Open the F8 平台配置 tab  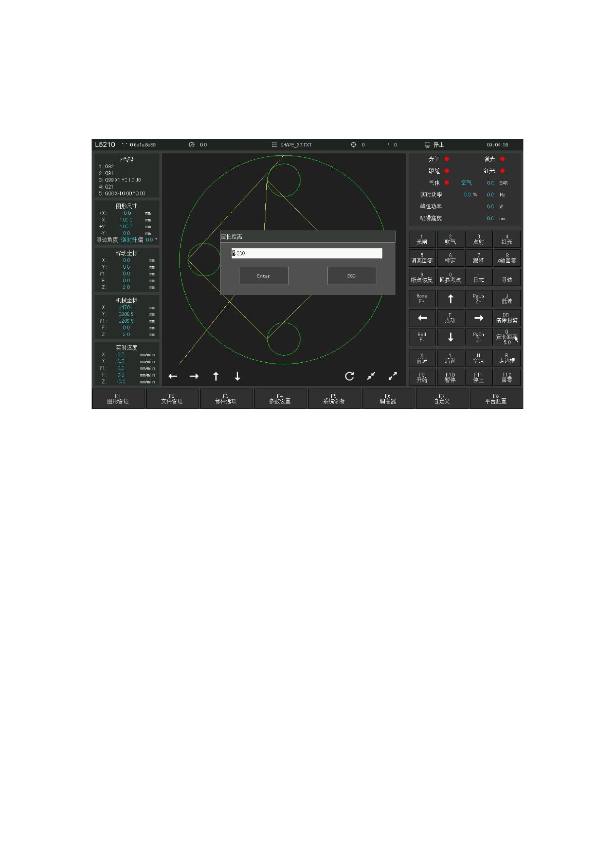[x=496, y=399]
